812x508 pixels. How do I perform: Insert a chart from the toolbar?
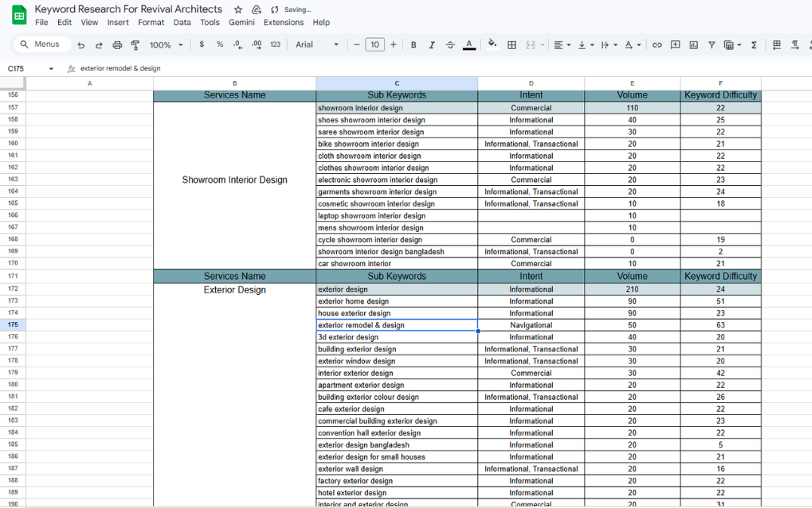[x=693, y=45]
